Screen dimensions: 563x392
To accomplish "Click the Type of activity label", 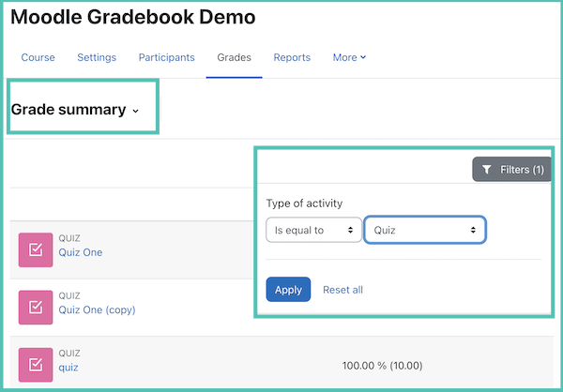I will tap(304, 204).
